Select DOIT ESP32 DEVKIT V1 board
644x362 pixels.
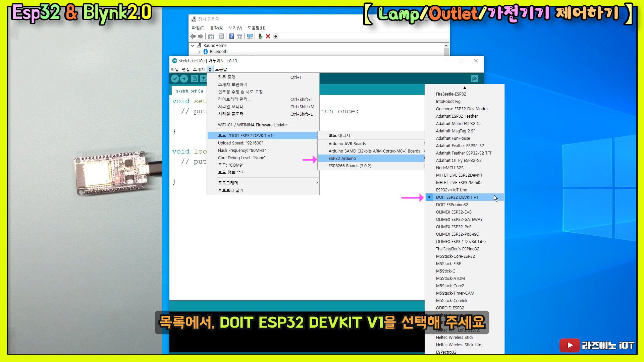(x=457, y=197)
